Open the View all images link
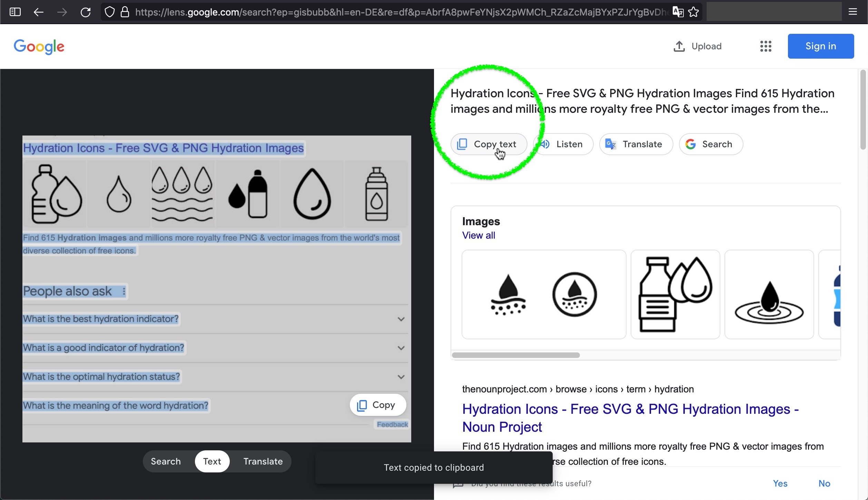The height and width of the screenshot is (500, 868). click(479, 236)
